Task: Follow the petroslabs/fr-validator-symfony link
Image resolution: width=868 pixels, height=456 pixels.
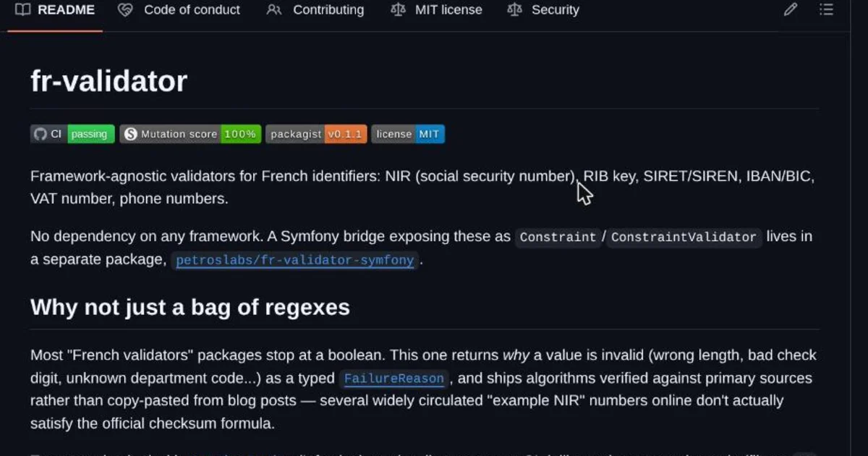Action: 295,261
